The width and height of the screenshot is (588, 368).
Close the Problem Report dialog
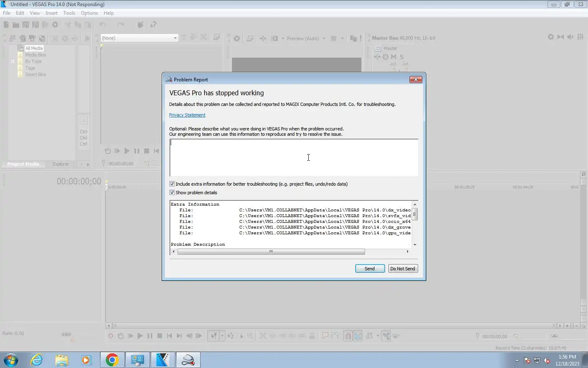click(415, 79)
